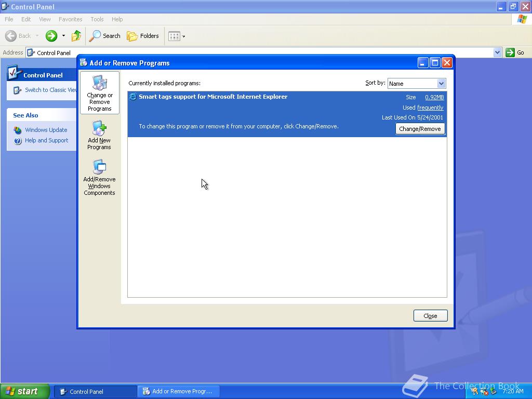The width and height of the screenshot is (532, 399).
Task: Click the 7:20 AM system clock
Action: coord(513,391)
